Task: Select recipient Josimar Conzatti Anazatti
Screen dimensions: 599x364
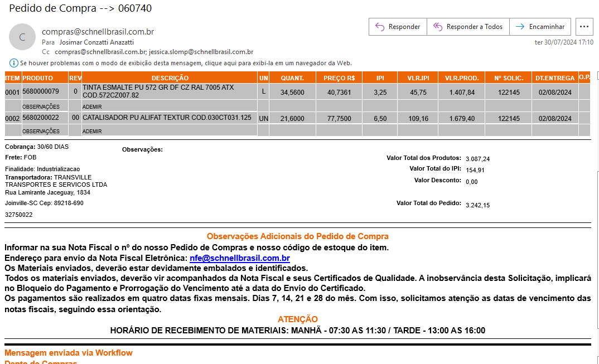Action: [96, 42]
